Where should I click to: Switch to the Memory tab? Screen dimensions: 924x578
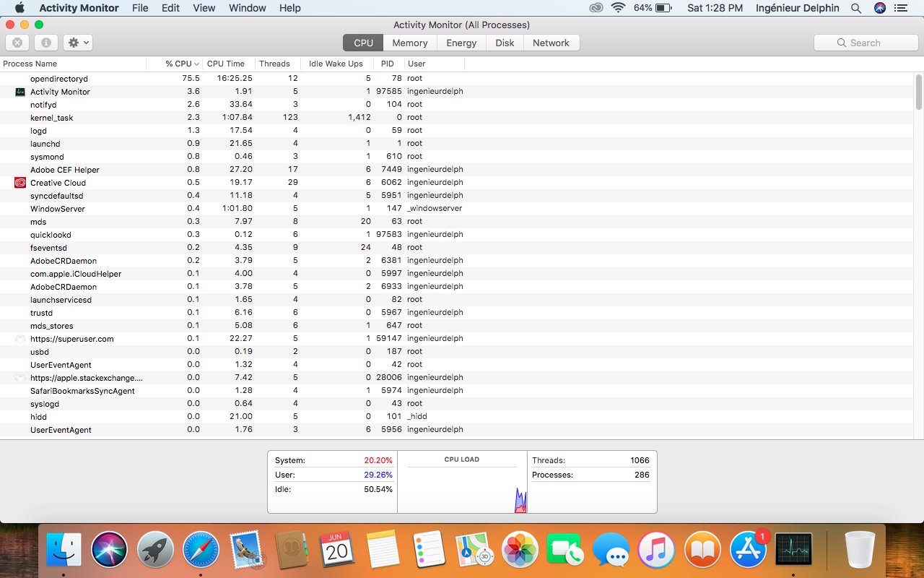tap(410, 43)
